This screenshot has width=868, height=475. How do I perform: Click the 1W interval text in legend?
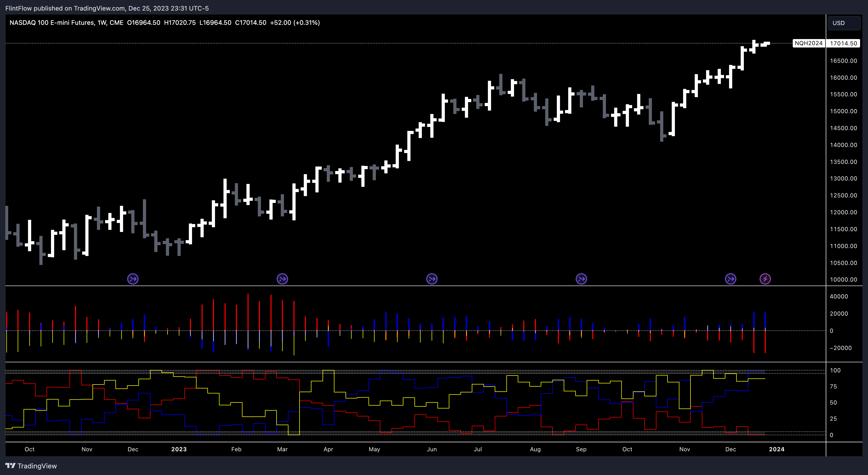point(102,22)
